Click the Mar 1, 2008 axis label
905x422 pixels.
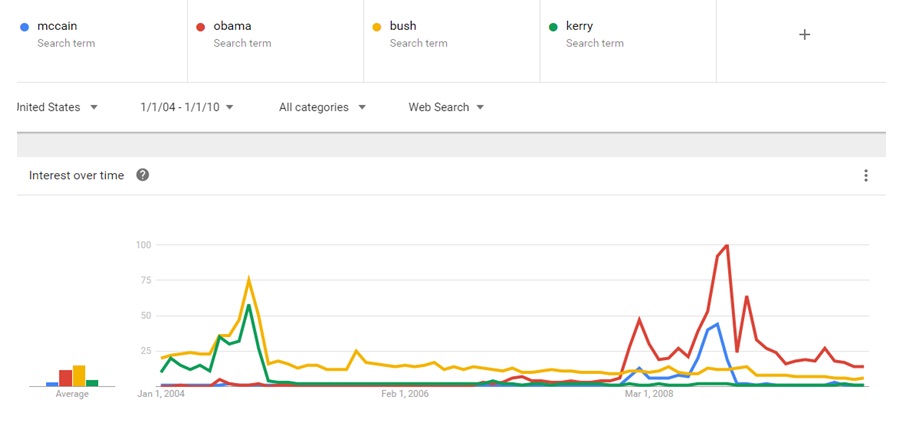point(649,394)
